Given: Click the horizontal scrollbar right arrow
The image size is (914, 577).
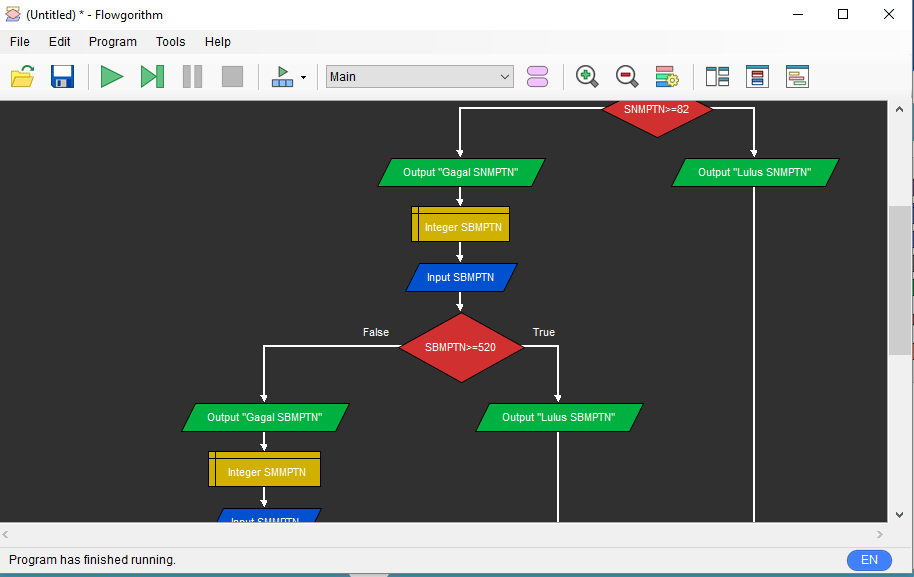Looking at the screenshot, I should (x=879, y=535).
